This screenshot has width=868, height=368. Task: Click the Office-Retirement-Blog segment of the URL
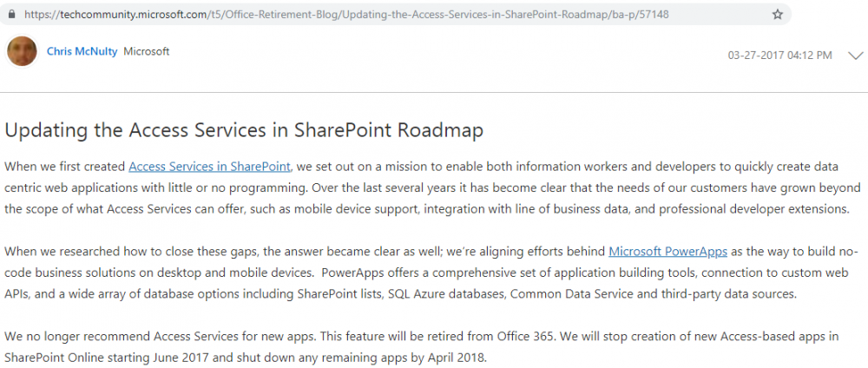coord(279,15)
